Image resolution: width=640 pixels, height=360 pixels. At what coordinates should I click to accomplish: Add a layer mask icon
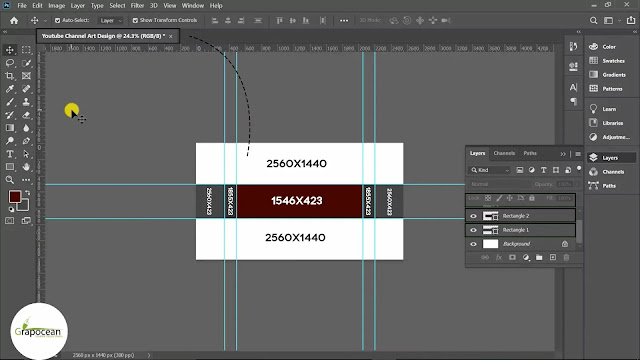pyautogui.click(x=512, y=258)
